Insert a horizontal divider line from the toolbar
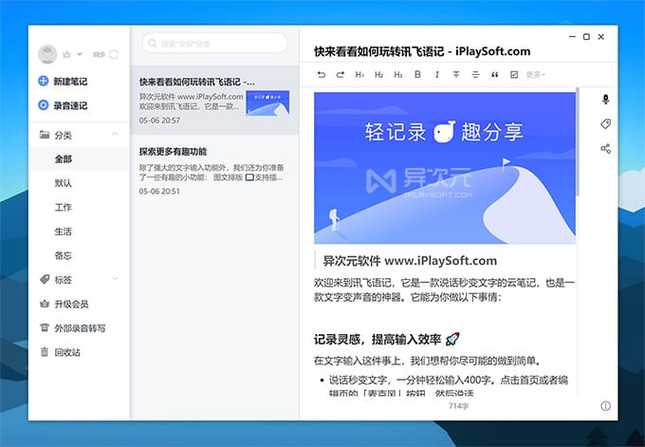Screen dimensions: 645x447 click(x=476, y=74)
